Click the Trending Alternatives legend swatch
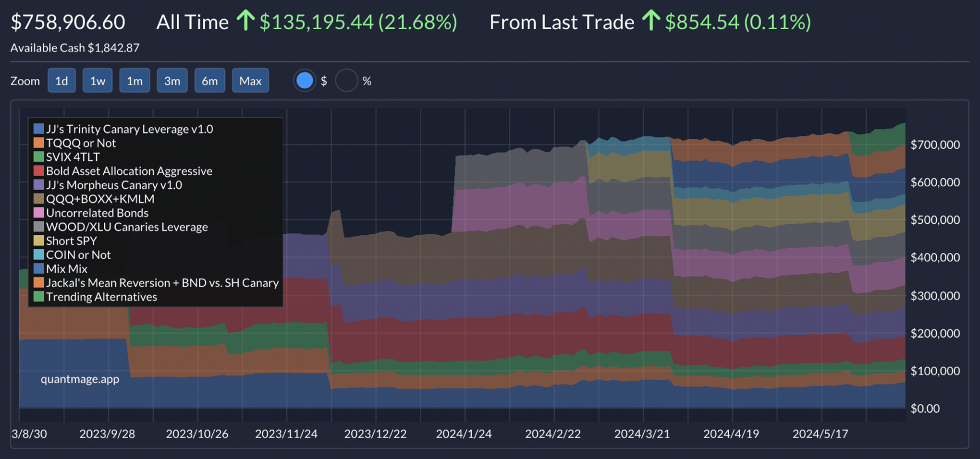The height and width of the screenshot is (459, 980). [39, 297]
